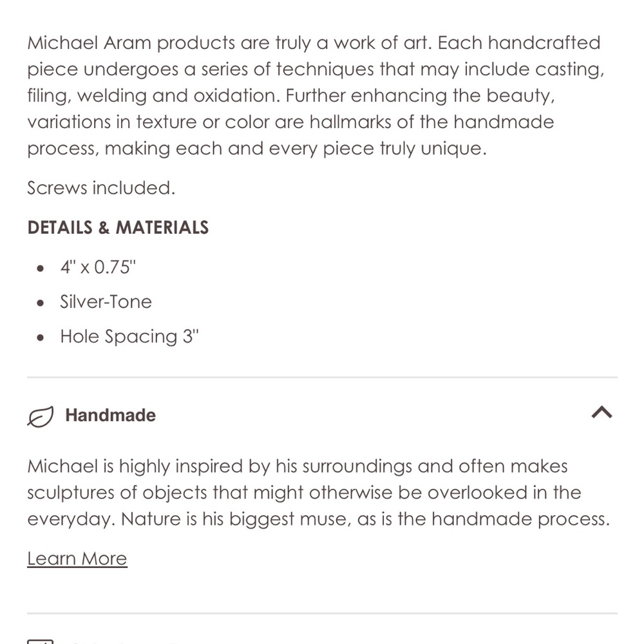Click the divider line above Handmade section
Viewport: 644px width, 644px height.
click(323, 377)
